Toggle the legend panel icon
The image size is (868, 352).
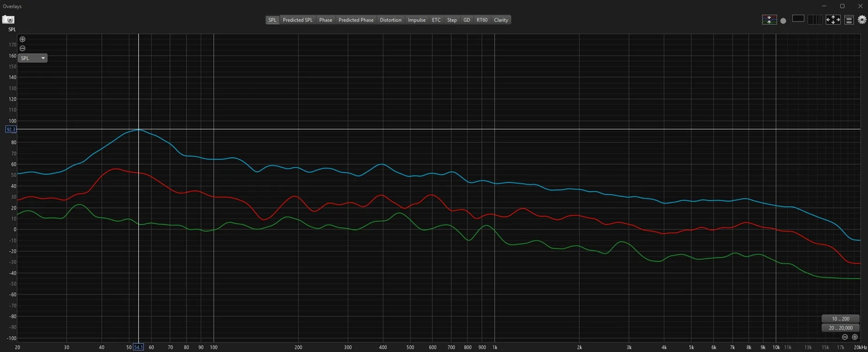[849, 20]
